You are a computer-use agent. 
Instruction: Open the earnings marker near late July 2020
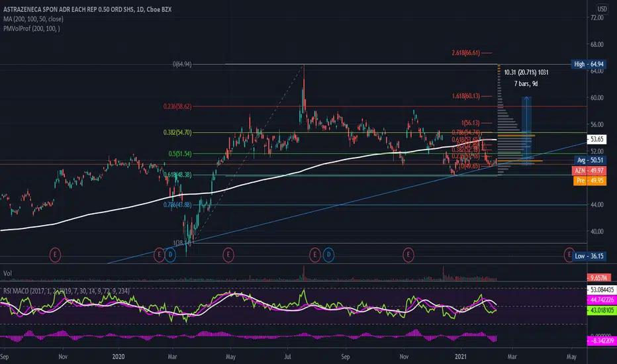pyautogui.click(x=315, y=255)
